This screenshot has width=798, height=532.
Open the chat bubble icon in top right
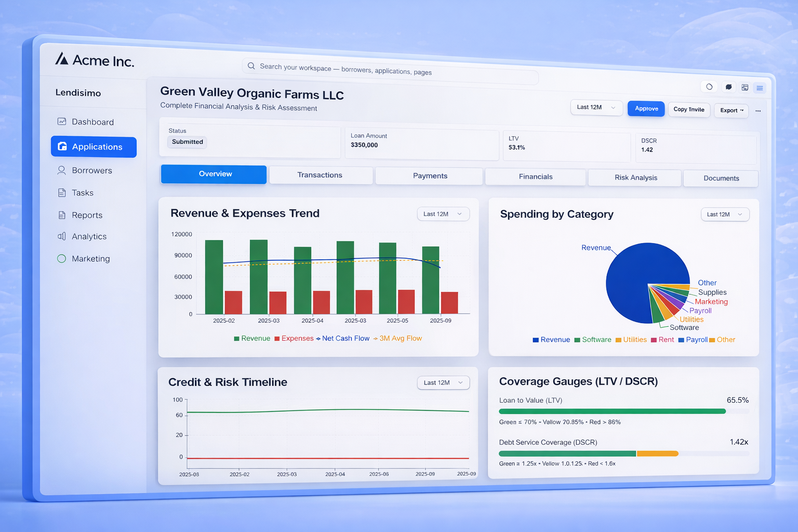pos(728,87)
